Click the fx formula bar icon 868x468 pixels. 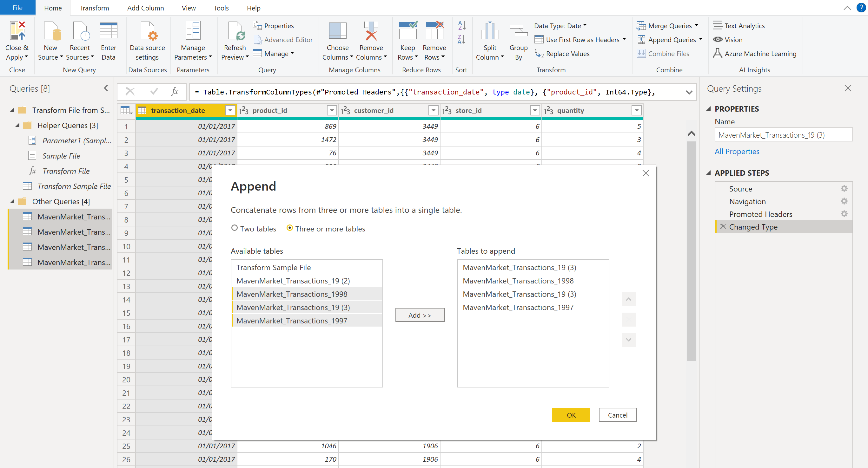tap(175, 91)
